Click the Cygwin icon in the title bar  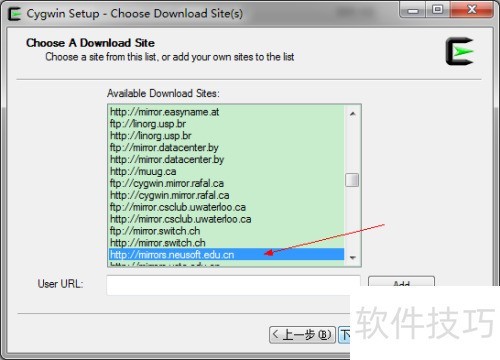point(14,14)
